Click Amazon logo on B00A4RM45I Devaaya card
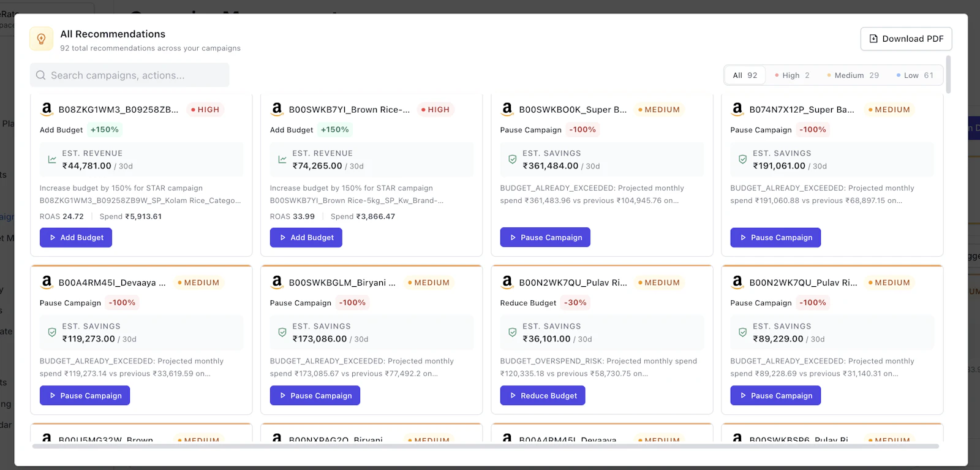The height and width of the screenshot is (470, 980). 47,282
